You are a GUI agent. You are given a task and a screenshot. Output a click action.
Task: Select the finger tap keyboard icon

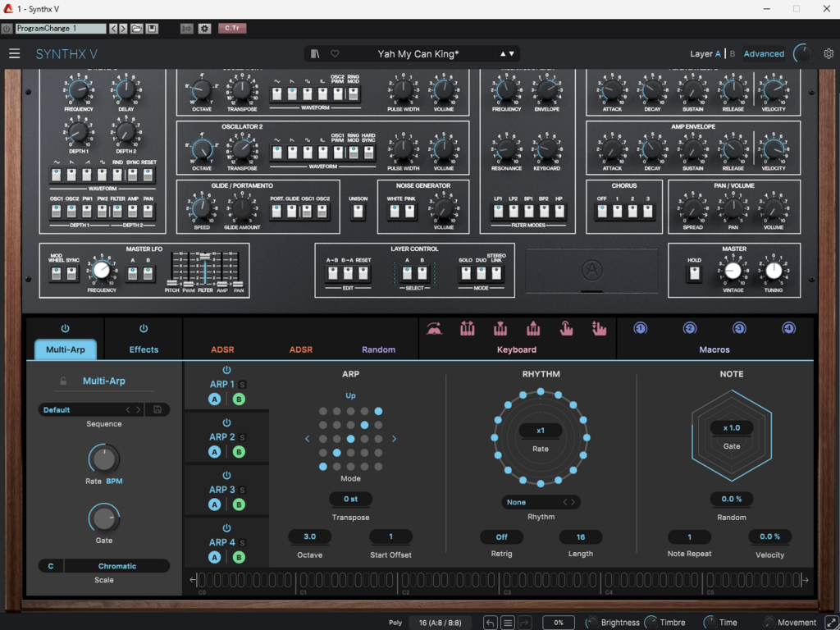coord(566,328)
